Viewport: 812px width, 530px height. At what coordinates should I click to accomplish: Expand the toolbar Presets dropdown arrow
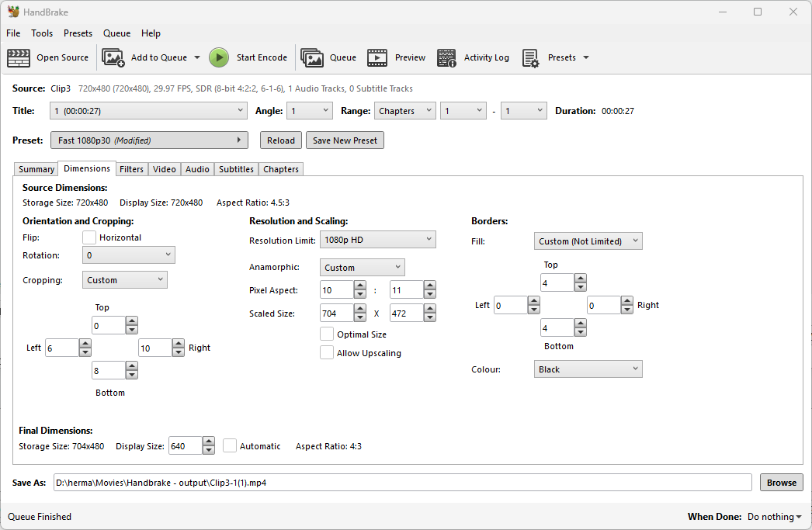(x=586, y=57)
